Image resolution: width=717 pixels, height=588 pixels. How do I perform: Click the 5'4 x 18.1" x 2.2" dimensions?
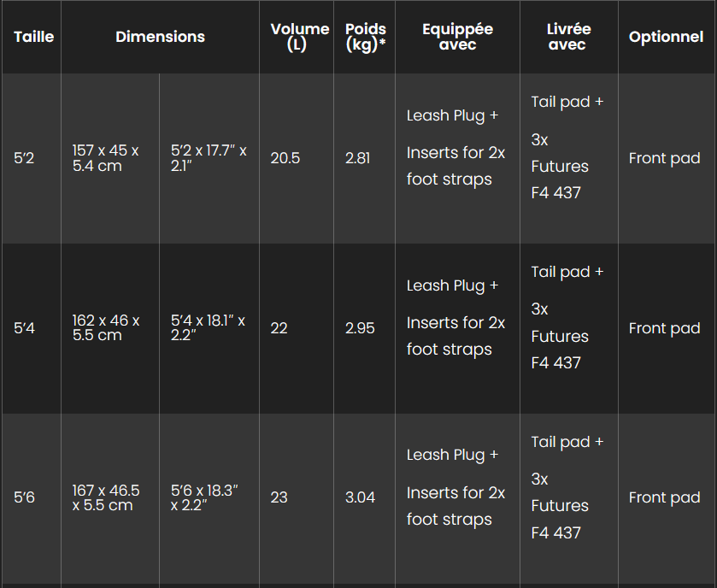pyautogui.click(x=208, y=328)
